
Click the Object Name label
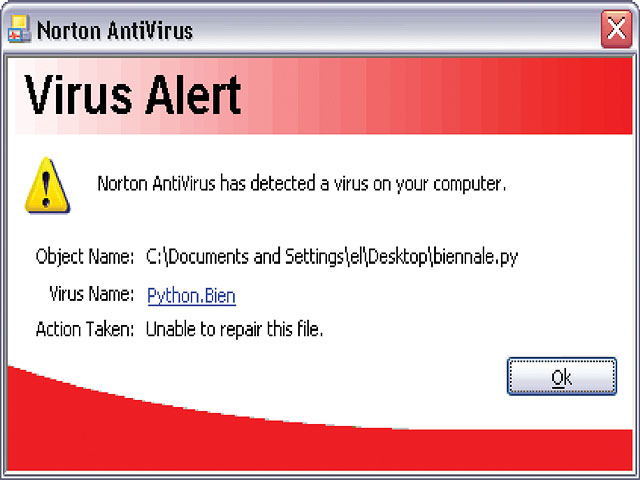click(x=84, y=257)
